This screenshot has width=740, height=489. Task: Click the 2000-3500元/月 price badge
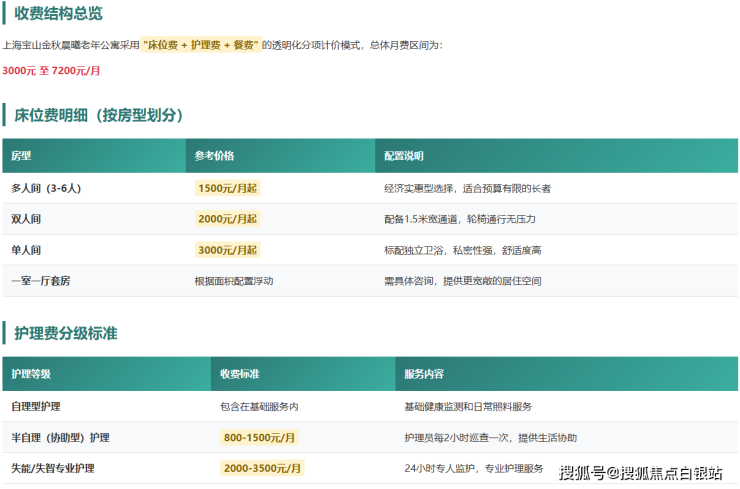pos(262,468)
